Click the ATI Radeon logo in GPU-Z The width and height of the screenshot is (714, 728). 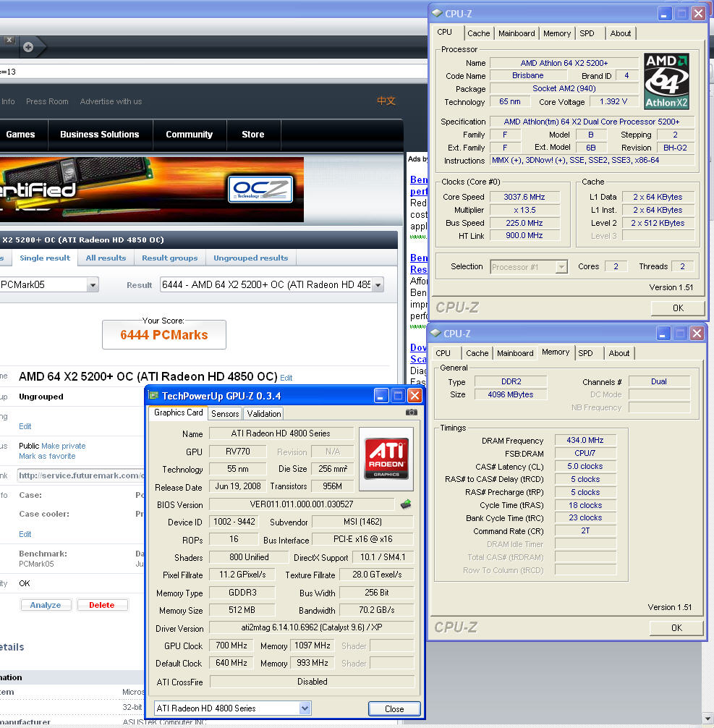[x=386, y=459]
